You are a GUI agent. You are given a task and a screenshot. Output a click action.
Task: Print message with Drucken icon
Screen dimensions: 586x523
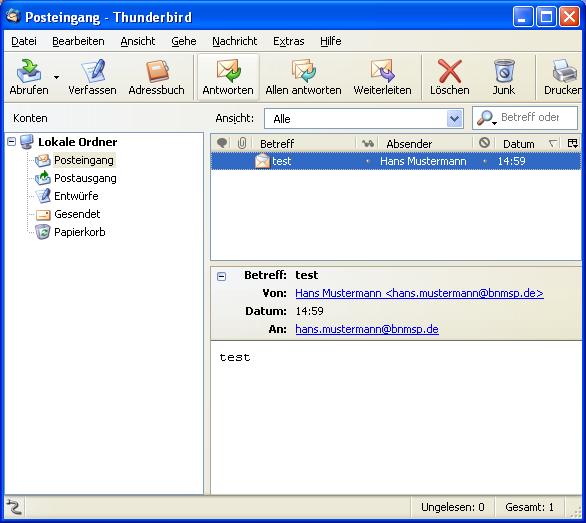[564, 71]
